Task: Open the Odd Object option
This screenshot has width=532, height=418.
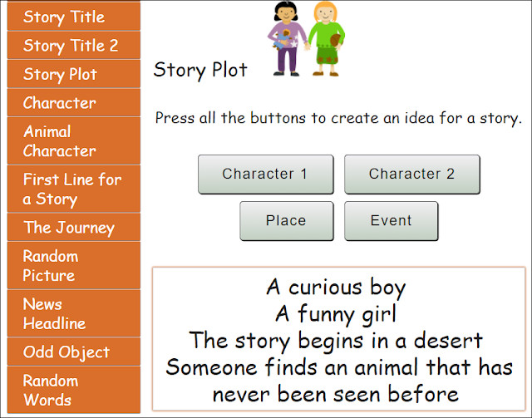Action: coord(74,352)
